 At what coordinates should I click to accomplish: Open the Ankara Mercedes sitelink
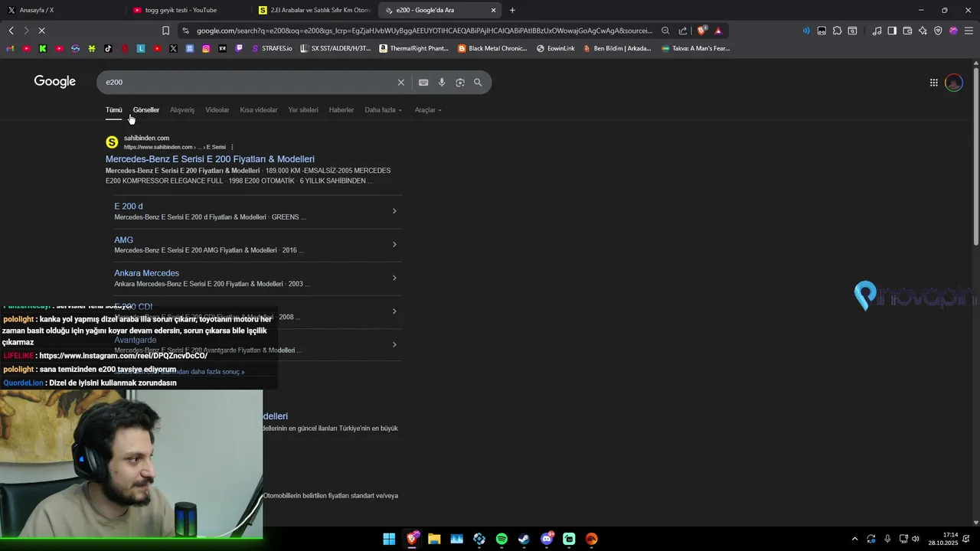[146, 273]
